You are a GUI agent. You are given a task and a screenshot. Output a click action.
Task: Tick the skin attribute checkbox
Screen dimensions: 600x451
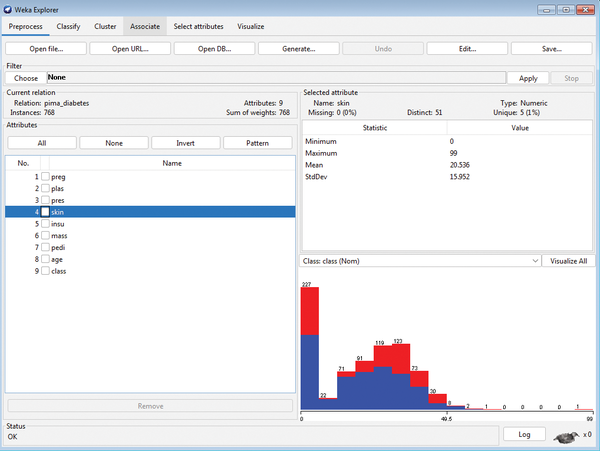tap(46, 212)
